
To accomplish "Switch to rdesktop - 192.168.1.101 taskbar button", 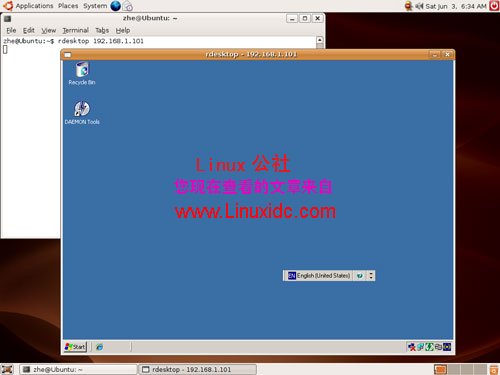I will point(197,369).
